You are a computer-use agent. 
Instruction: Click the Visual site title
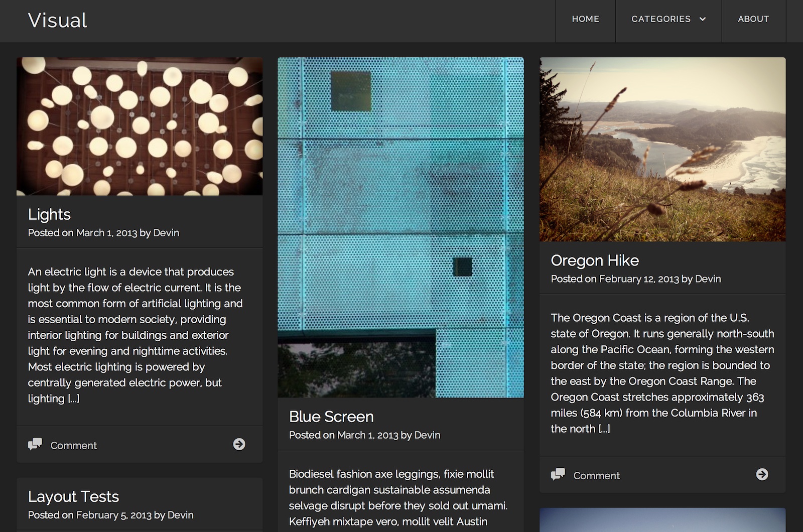tap(57, 21)
